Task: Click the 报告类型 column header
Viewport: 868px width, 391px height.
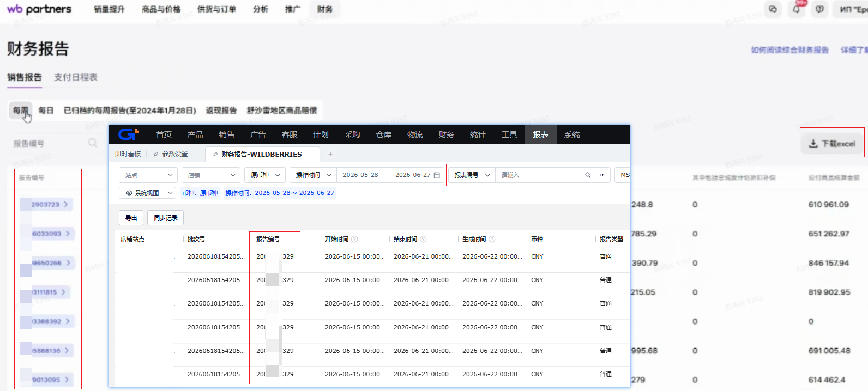Action: point(611,239)
